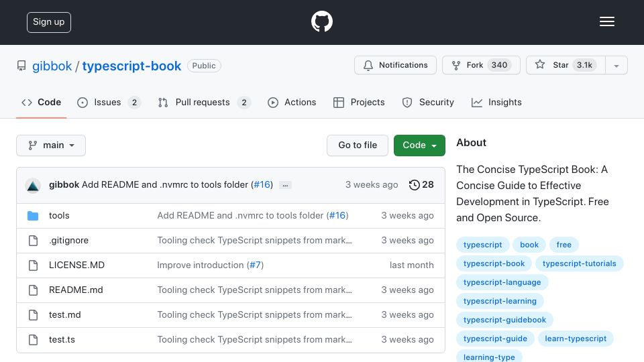Open the hamburger navigation menu
The width and height of the screenshot is (644, 362).
tap(606, 21)
